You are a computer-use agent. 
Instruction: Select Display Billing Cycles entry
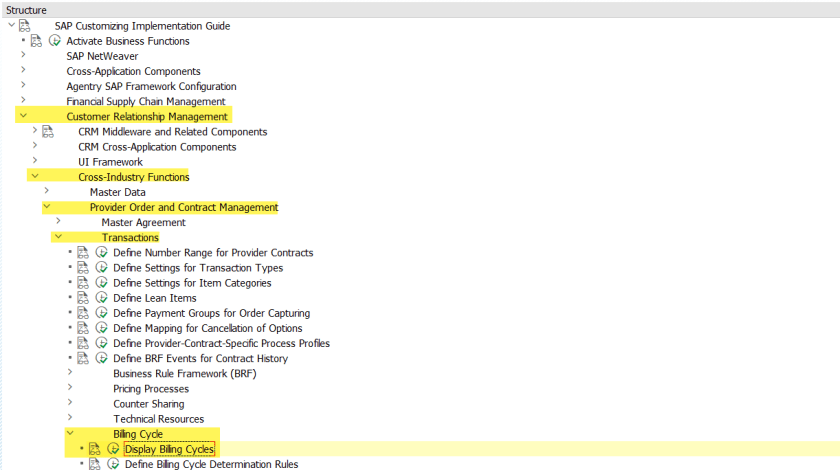tap(169, 449)
